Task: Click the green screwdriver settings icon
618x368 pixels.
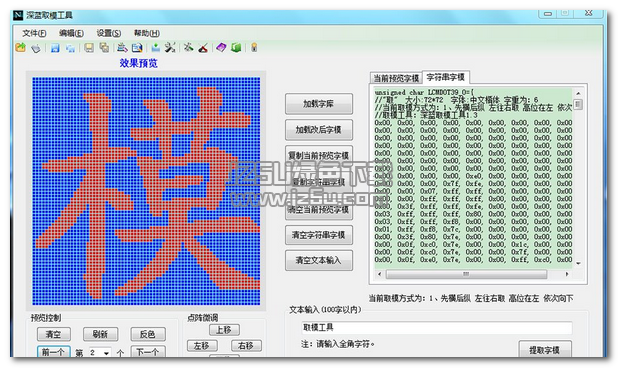Action: tap(188, 48)
